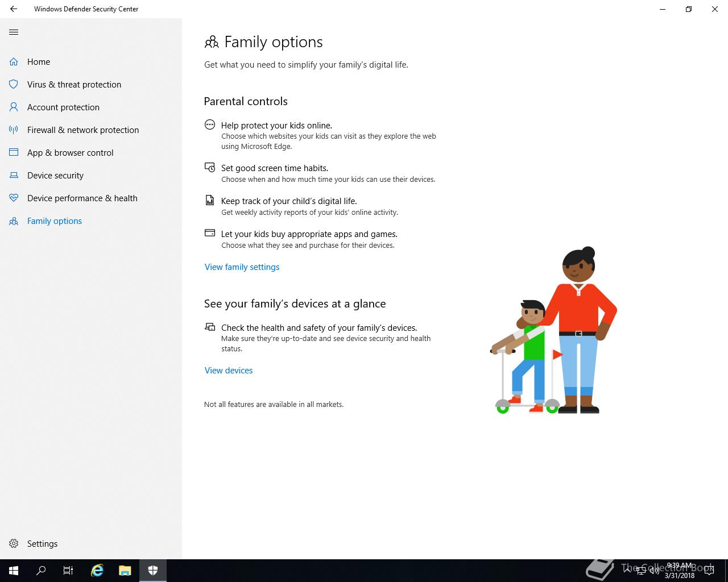Click the Device performance heart icon
This screenshot has height=582, width=728.
[x=14, y=198]
